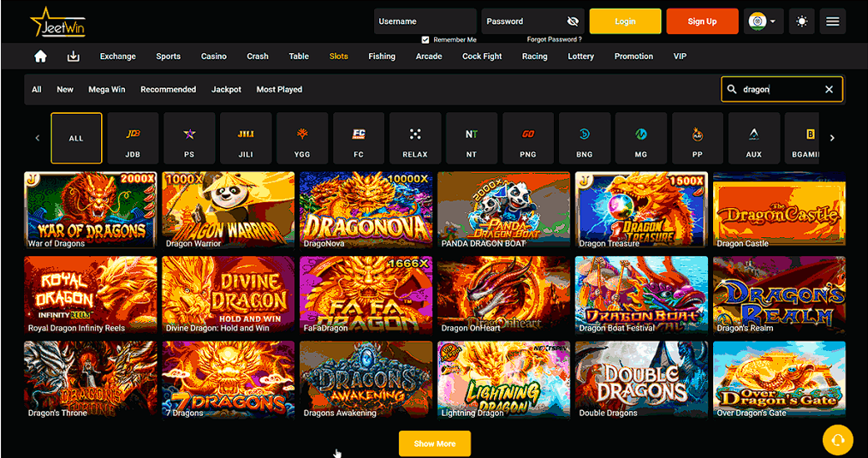Filter by FC provider

coord(359,139)
